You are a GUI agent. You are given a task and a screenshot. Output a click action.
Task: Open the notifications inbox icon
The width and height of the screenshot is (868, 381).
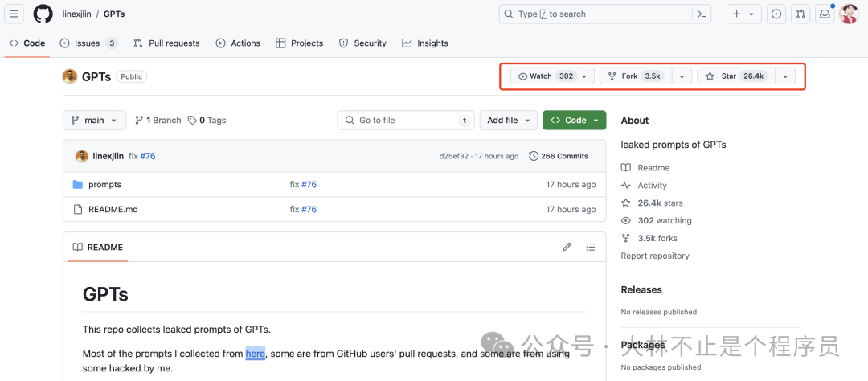click(x=825, y=14)
